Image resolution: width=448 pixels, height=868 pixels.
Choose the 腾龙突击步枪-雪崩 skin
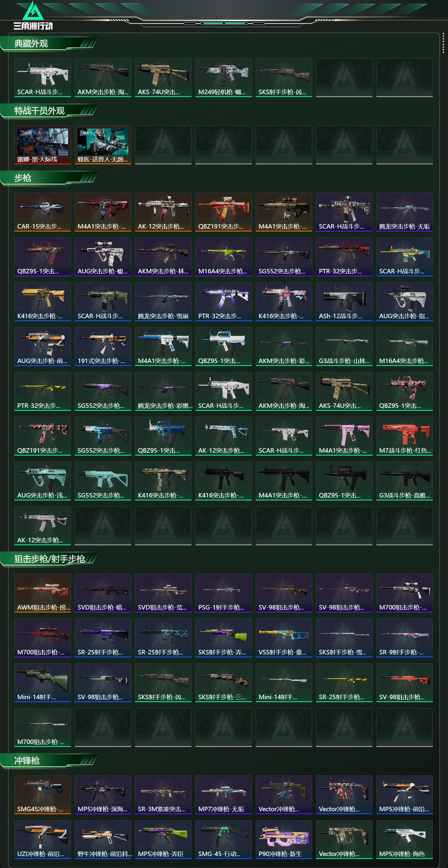(x=163, y=301)
